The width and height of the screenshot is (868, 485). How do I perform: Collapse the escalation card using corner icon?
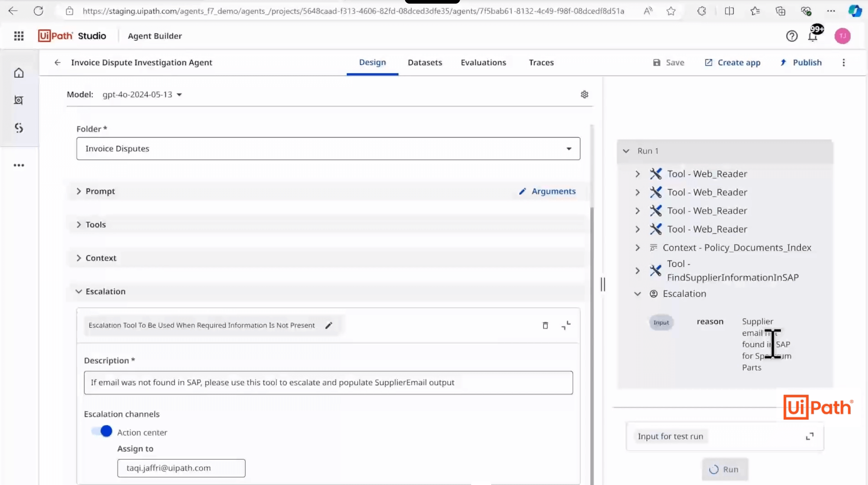pyautogui.click(x=566, y=325)
